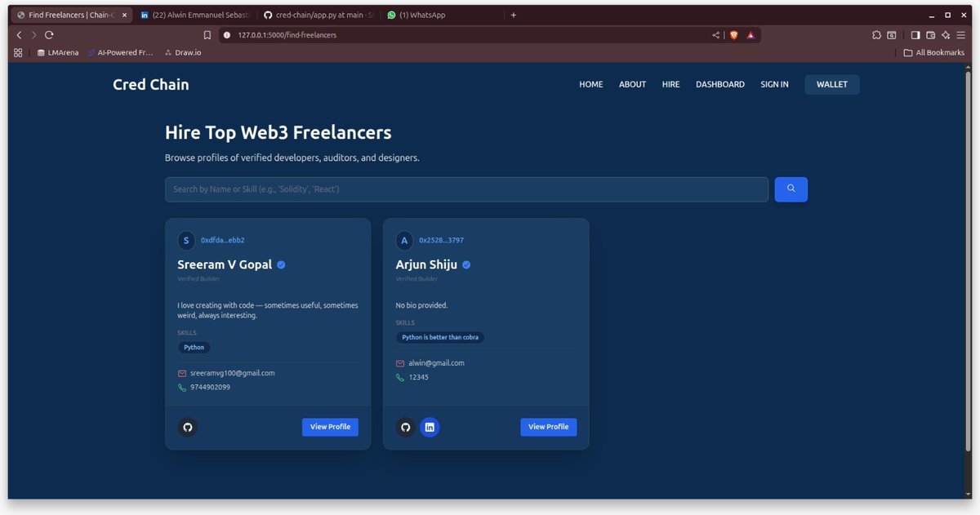Viewport: 980px width, 515px height.
Task: Click the bookmark icon beside address bar
Action: click(x=207, y=35)
